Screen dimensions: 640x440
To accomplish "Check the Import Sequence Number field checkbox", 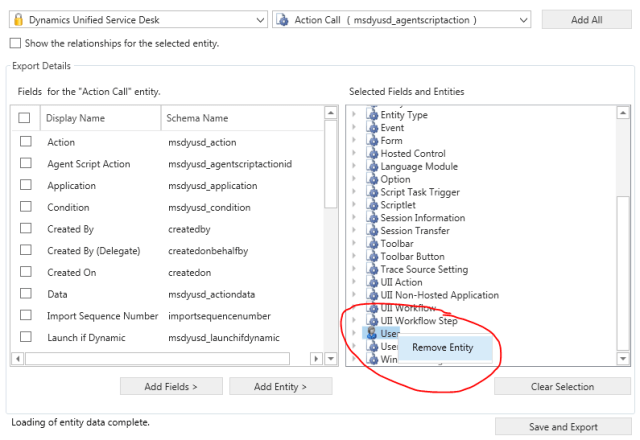I will (x=26, y=315).
